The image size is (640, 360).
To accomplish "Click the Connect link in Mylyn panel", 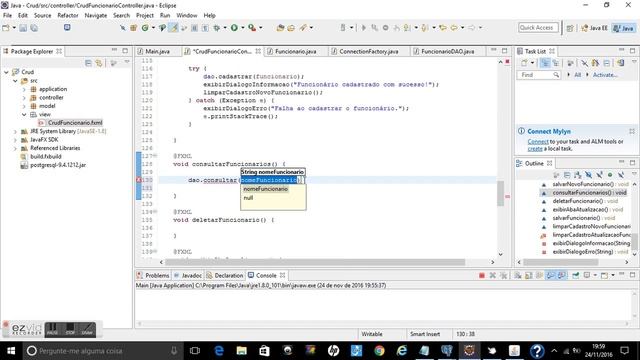I will 538,142.
